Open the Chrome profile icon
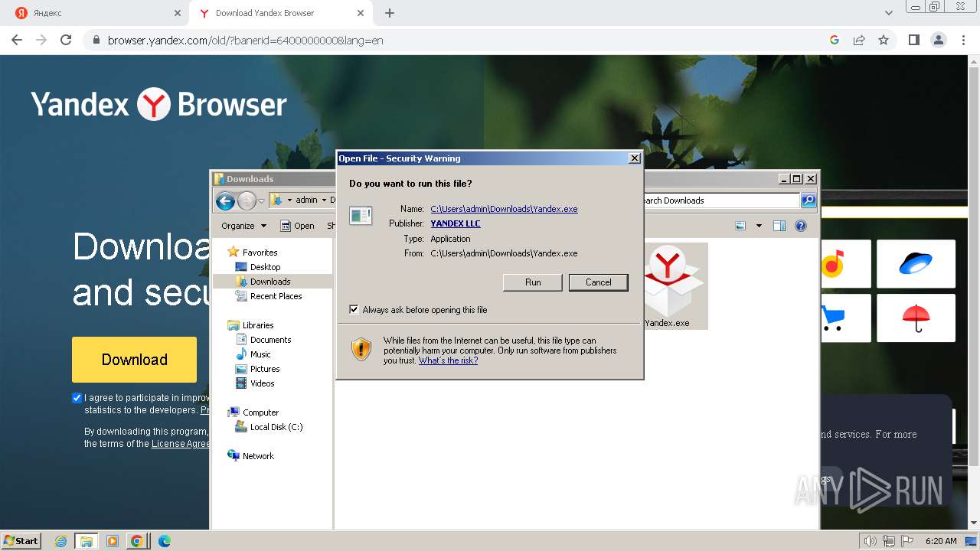The width and height of the screenshot is (980, 551). coord(938,40)
